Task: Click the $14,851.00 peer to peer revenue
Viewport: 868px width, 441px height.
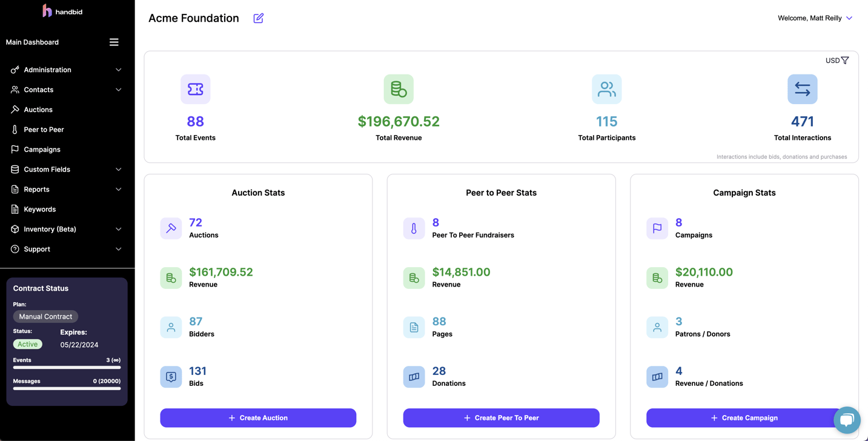Action: pos(462,272)
